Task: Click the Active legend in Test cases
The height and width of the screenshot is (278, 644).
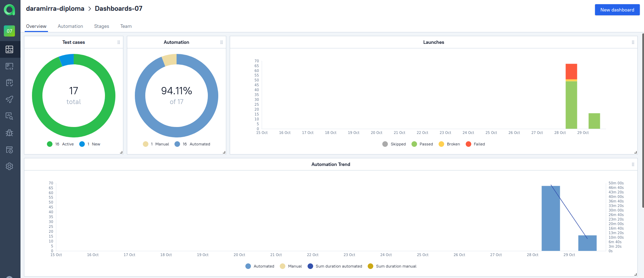Action: (x=60, y=144)
